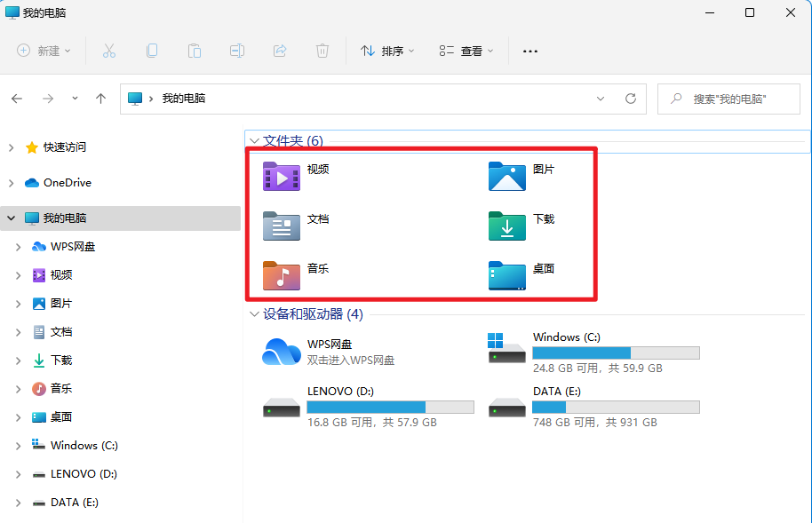Expand OneDrive in navigation pane
812x523 pixels.
pyautogui.click(x=12, y=183)
